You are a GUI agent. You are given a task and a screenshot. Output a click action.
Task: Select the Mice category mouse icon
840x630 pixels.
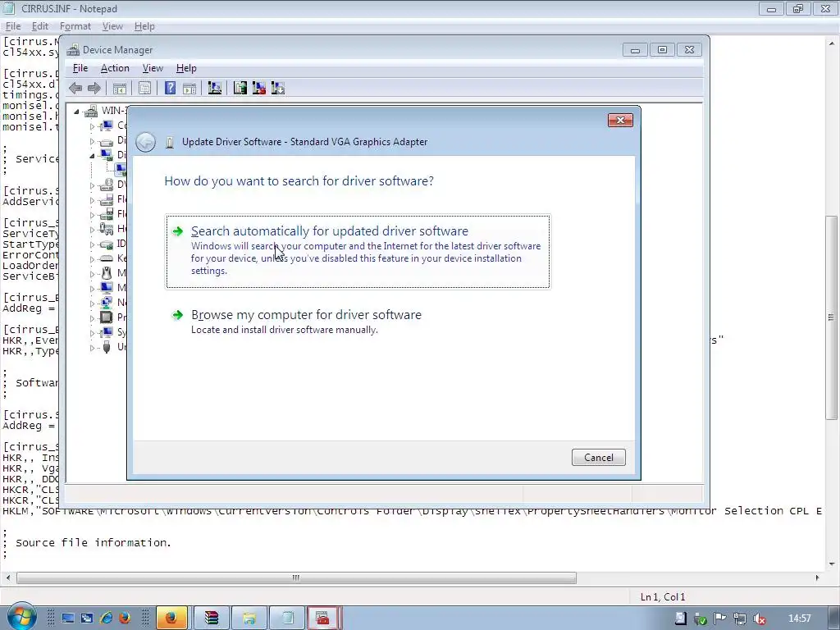click(107, 273)
